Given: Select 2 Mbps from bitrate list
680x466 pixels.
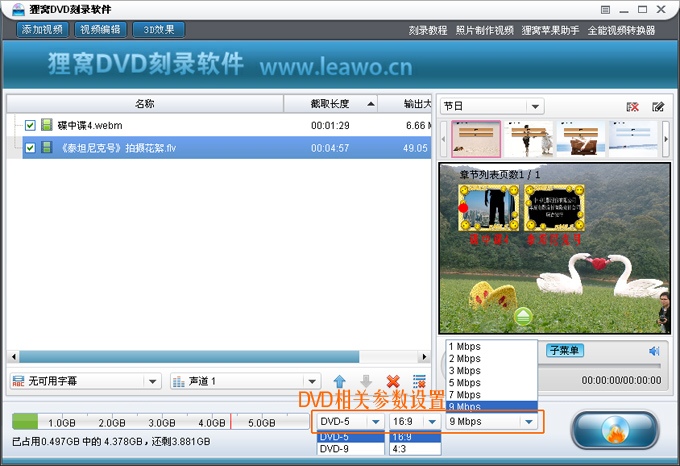Looking at the screenshot, I should click(x=492, y=358).
